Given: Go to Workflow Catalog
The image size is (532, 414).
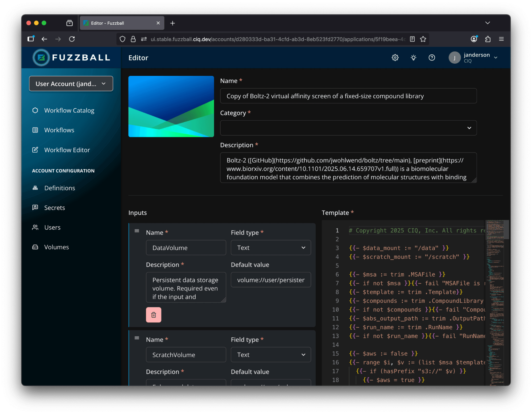Looking at the screenshot, I should 69,110.
